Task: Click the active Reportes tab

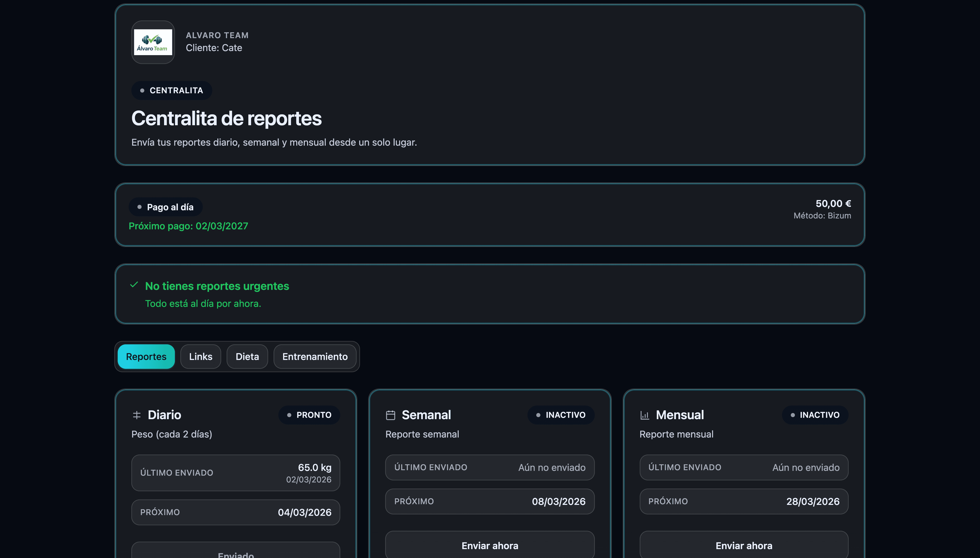Action: pos(146,356)
